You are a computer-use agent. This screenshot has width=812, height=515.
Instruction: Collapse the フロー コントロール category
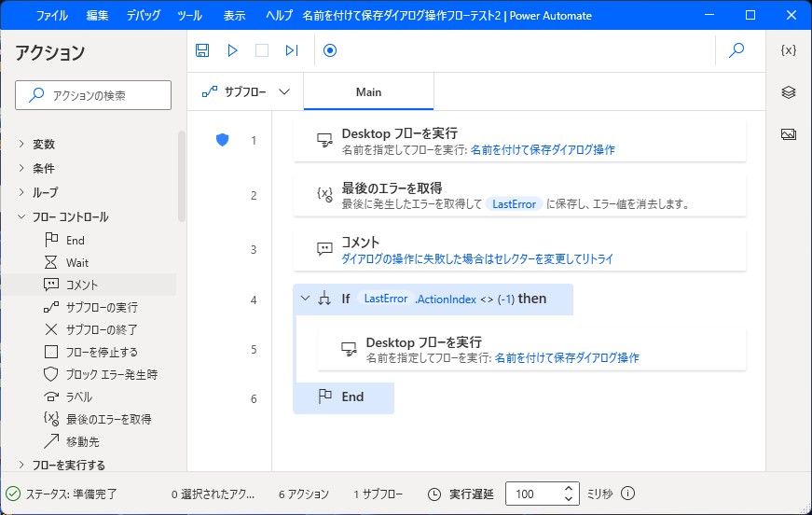pyautogui.click(x=21, y=216)
